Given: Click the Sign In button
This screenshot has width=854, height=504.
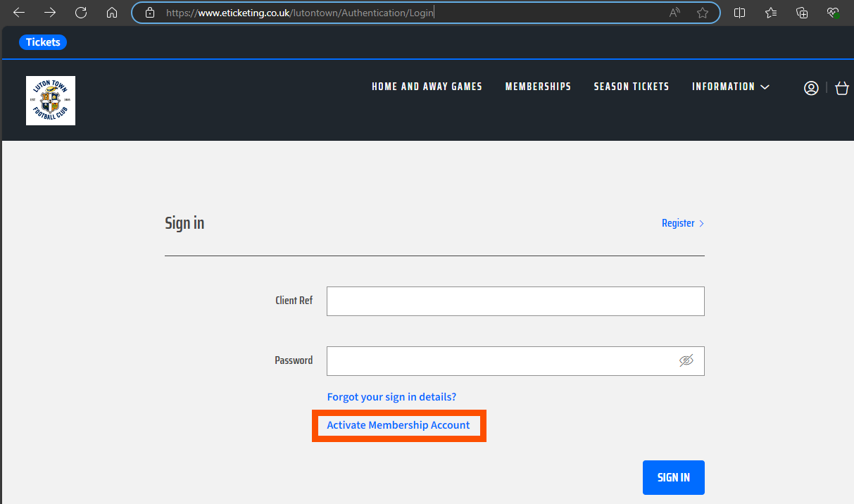Looking at the screenshot, I should pos(673,477).
